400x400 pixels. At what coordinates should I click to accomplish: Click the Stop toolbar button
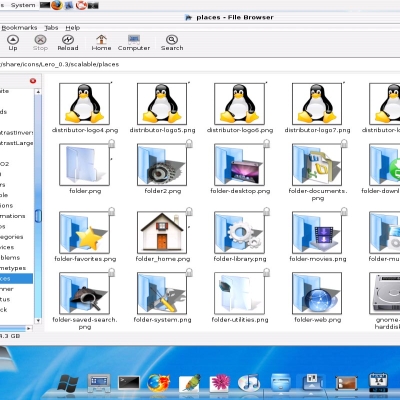pos(40,43)
